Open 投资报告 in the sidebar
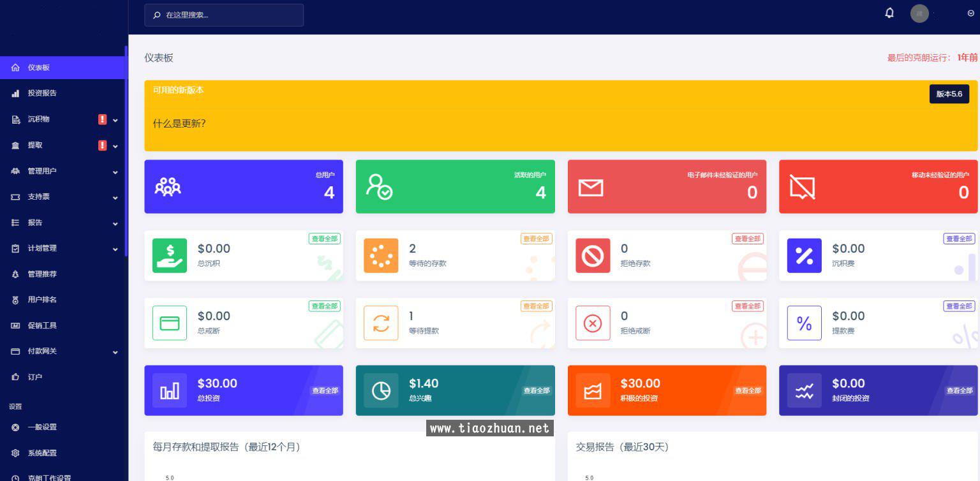The image size is (980, 481). click(42, 93)
